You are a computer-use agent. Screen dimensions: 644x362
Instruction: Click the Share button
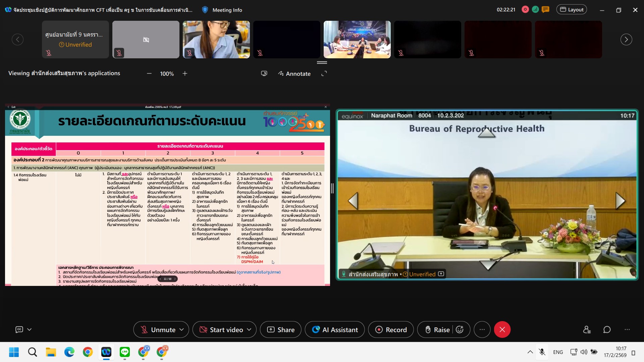[281, 330]
